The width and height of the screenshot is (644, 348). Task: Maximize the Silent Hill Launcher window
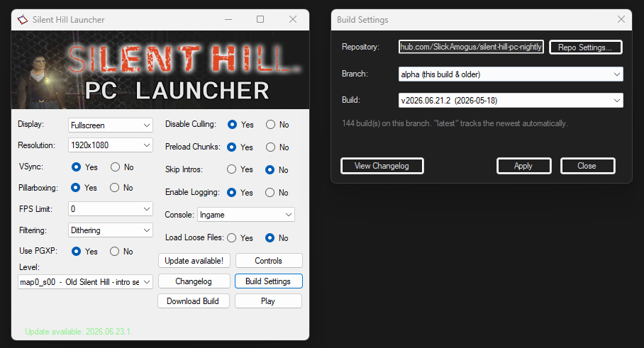[260, 19]
